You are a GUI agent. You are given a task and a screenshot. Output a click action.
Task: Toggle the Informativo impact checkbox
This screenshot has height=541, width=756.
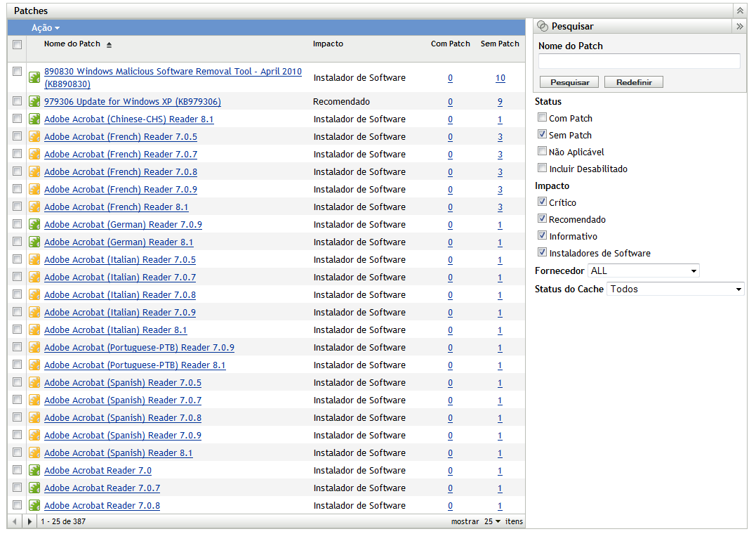(543, 235)
